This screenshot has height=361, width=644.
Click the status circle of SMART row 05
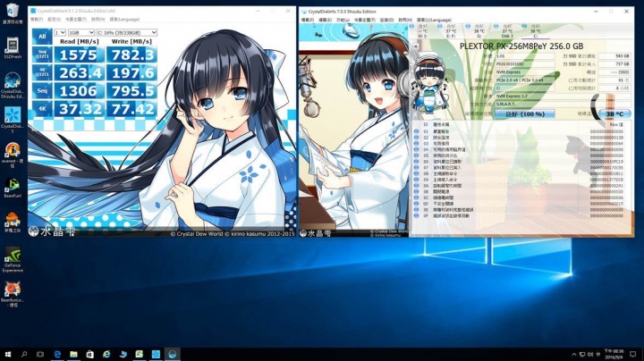pos(417,155)
